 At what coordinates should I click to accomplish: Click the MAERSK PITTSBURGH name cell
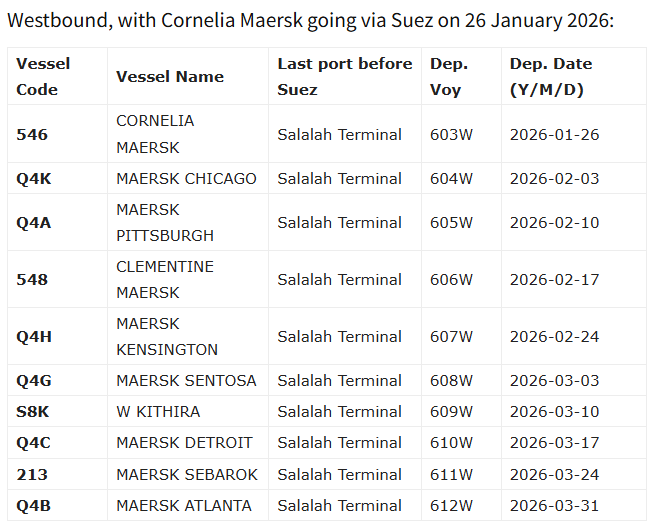pos(165,222)
